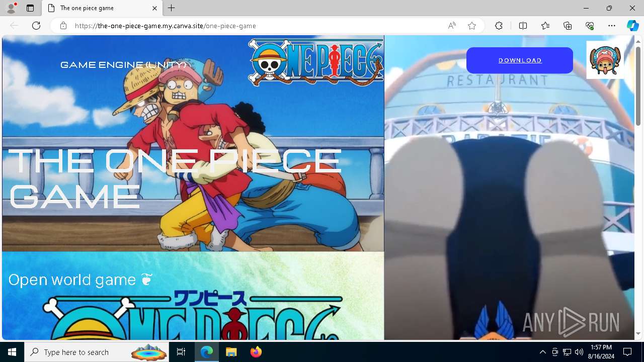
Task: Activate Read aloud icon
Action: [x=452, y=26]
